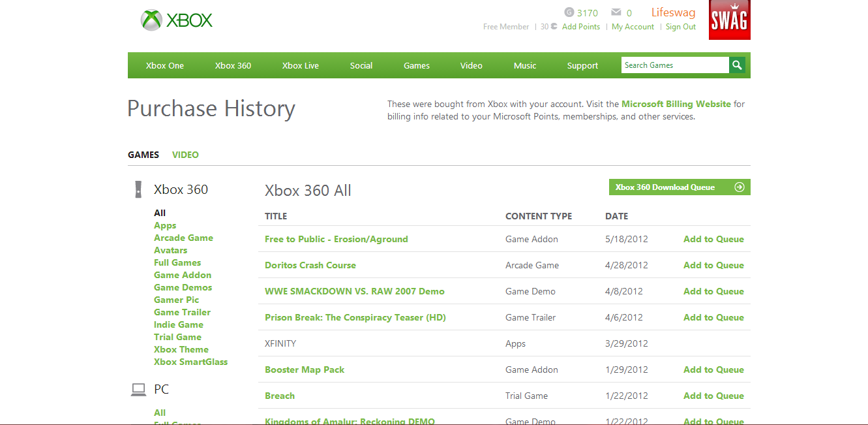Select the GAMES tab
Image resolution: width=868 pixels, height=425 pixels.
coord(143,155)
